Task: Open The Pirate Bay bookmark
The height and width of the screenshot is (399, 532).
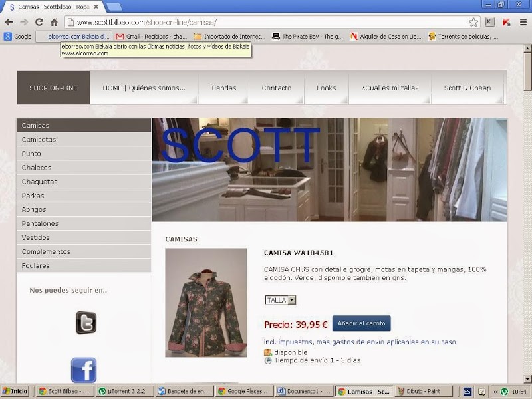Action: 308,37
